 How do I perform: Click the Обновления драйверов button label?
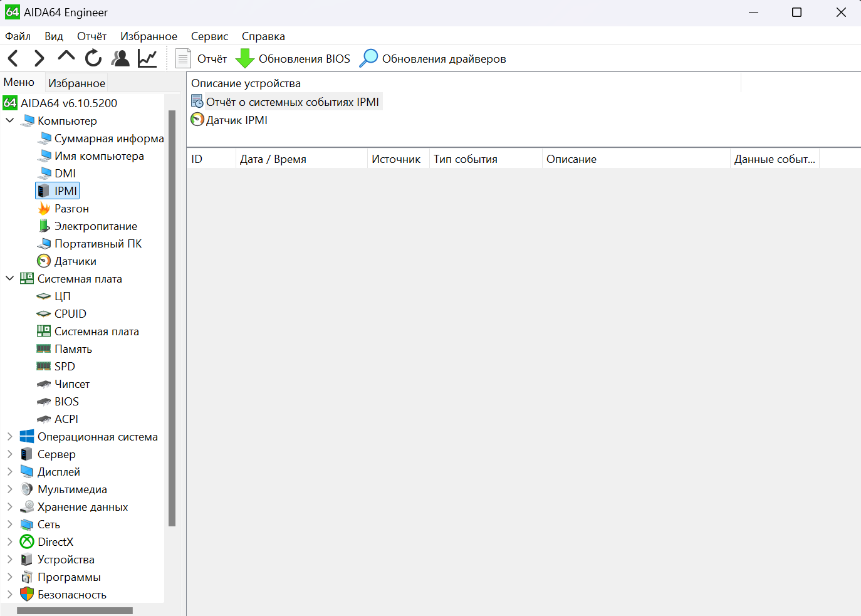444,59
